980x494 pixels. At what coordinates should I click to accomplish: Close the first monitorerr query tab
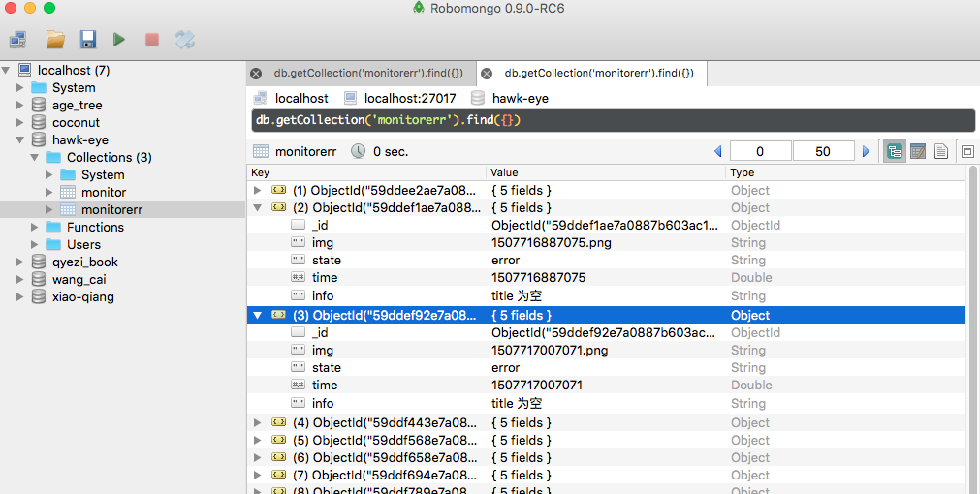pos(256,73)
